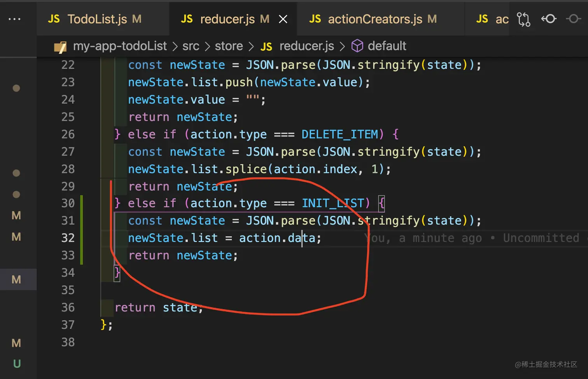
Task: Click "return newState;" on line 33
Action: pos(183,255)
